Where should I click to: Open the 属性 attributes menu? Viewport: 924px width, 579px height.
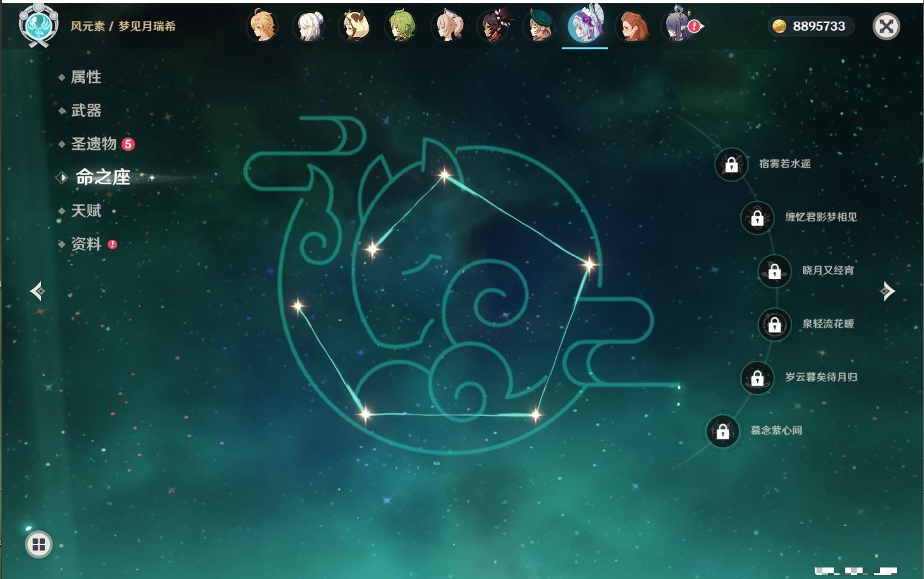86,77
